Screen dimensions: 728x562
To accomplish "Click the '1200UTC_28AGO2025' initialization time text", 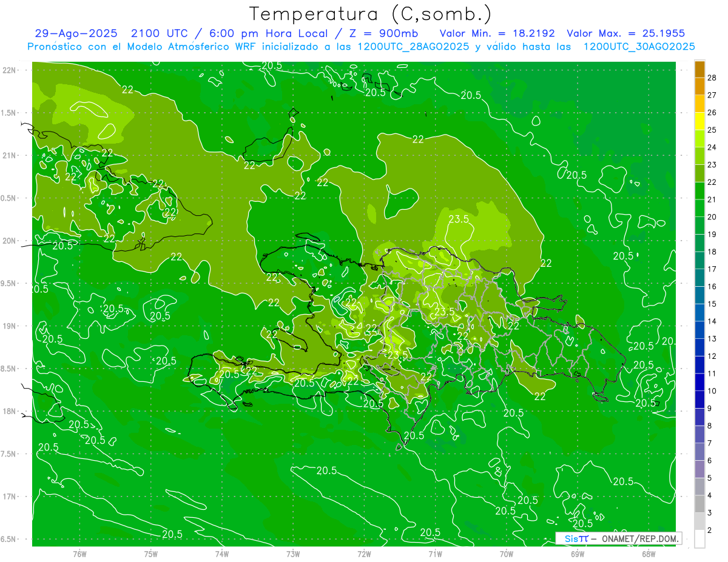I will click(413, 47).
